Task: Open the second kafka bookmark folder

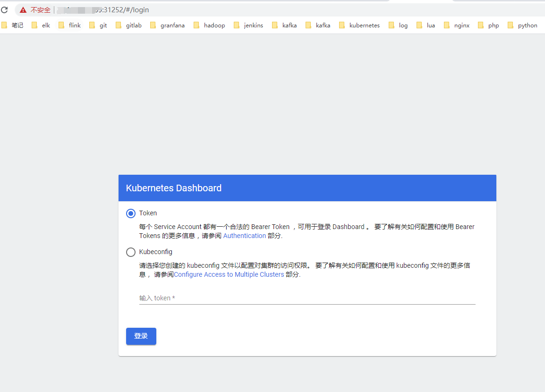Action: [x=318, y=25]
